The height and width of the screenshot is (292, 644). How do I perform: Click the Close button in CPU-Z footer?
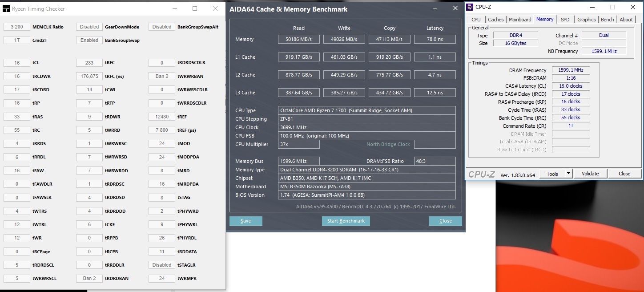pyautogui.click(x=624, y=174)
